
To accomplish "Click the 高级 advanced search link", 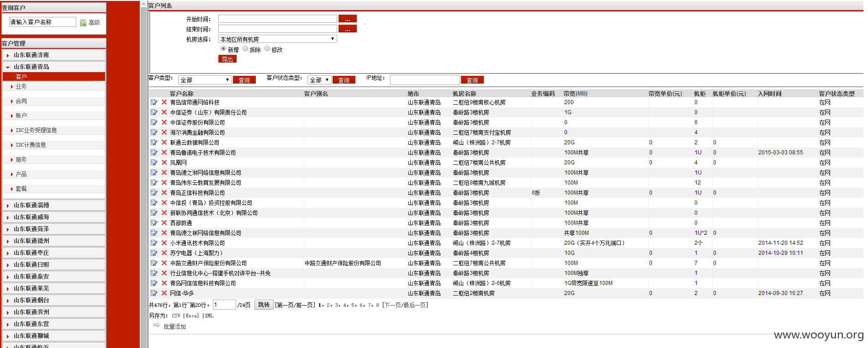I will 94,23.
